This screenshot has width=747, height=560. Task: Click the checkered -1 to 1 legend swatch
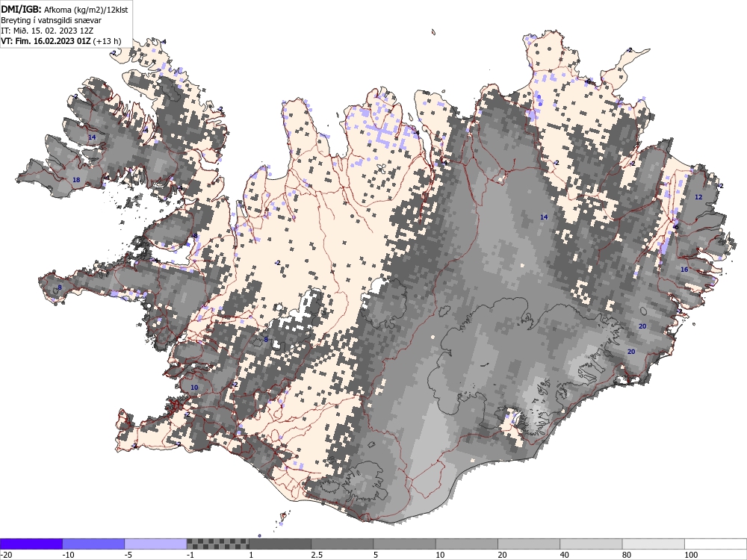(x=217, y=544)
